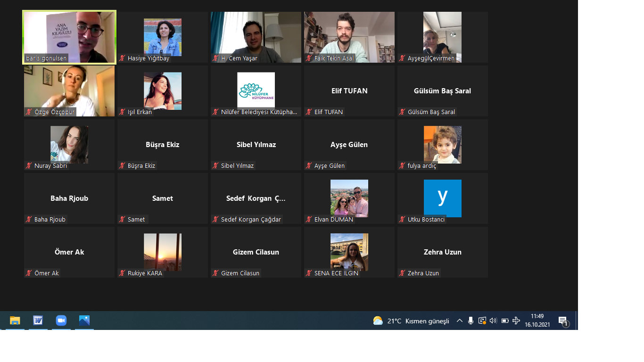This screenshot has width=644, height=362.
Task: Click muted mic icon beside Işıl Erkan
Action: click(123, 112)
